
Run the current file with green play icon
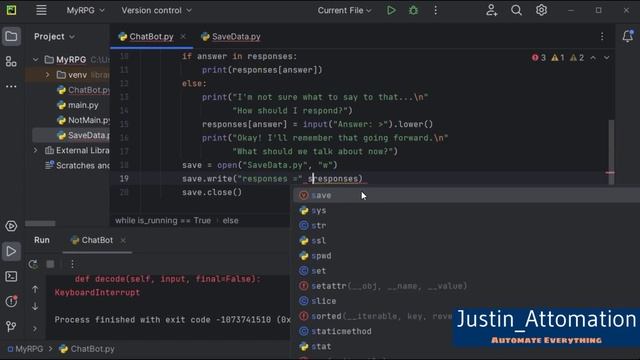[391, 10]
